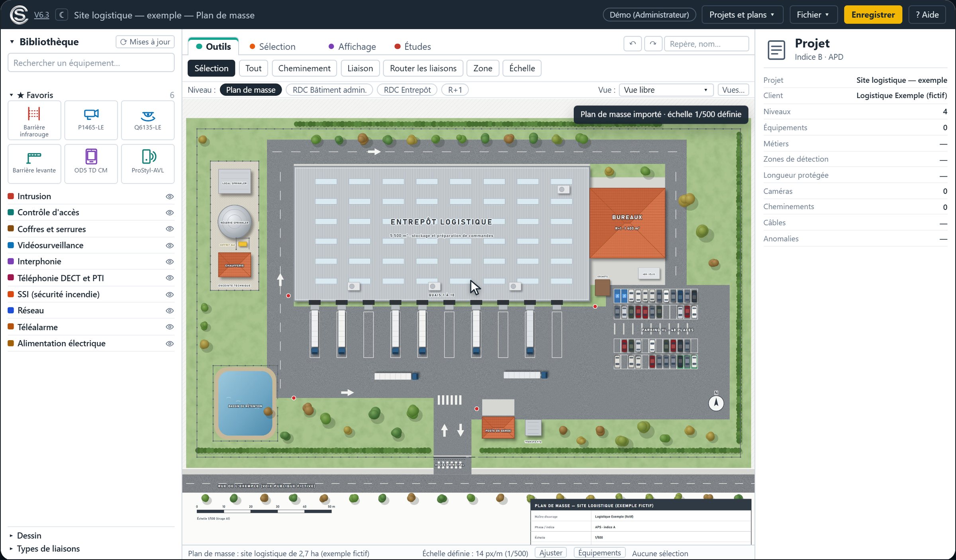
Task: Click the redo arrow button
Action: [x=653, y=44]
